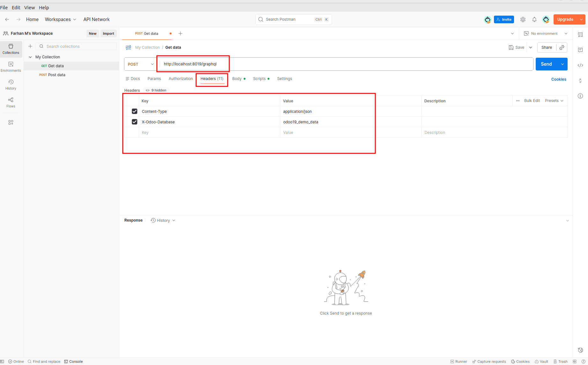Viewport: 588px width, 365px height.
Task: Switch to the Params tab
Action: point(154,79)
